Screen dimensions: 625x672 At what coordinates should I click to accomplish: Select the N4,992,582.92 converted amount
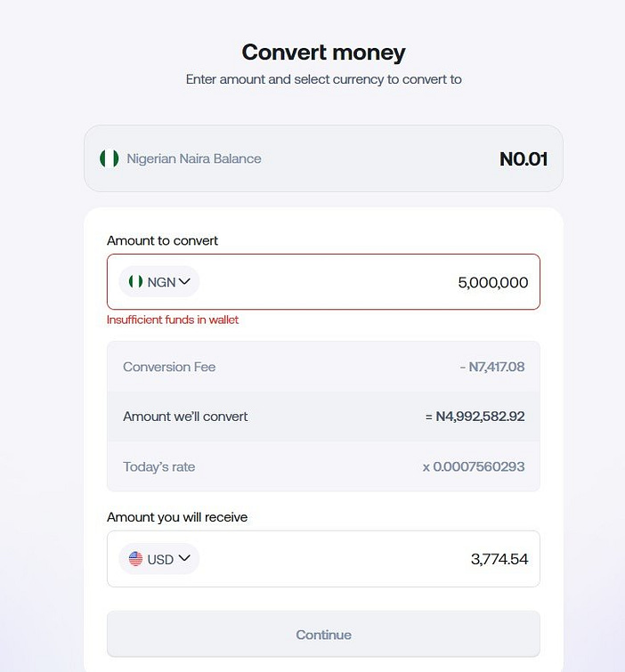[x=480, y=417]
